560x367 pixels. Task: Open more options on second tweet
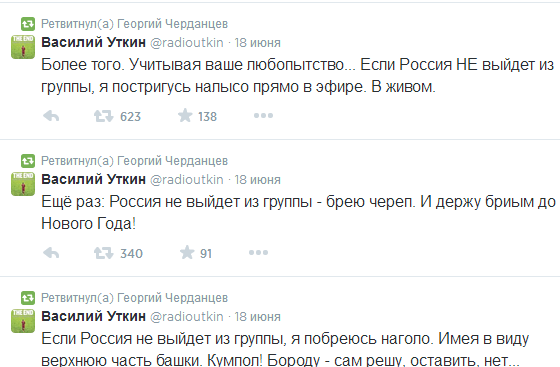(x=258, y=252)
